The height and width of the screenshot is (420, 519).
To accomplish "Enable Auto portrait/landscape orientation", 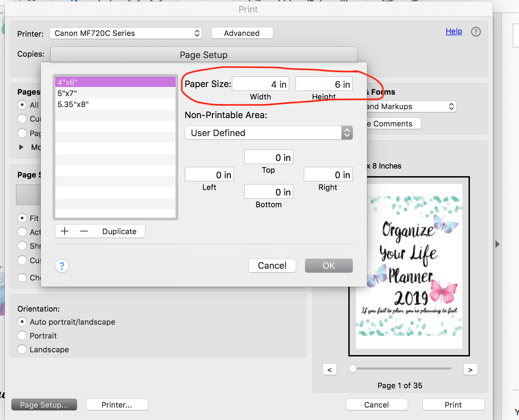I will [x=22, y=322].
